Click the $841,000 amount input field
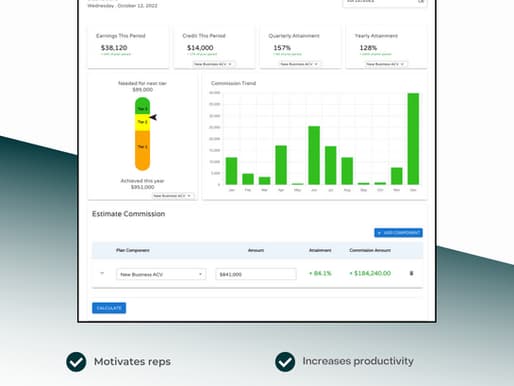This screenshot has width=514, height=386. coord(256,274)
